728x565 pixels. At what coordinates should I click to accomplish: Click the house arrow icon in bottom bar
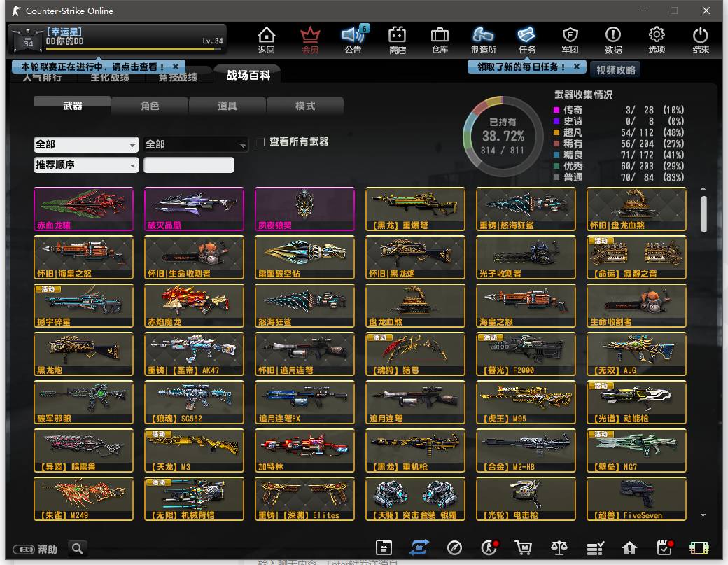[629, 548]
